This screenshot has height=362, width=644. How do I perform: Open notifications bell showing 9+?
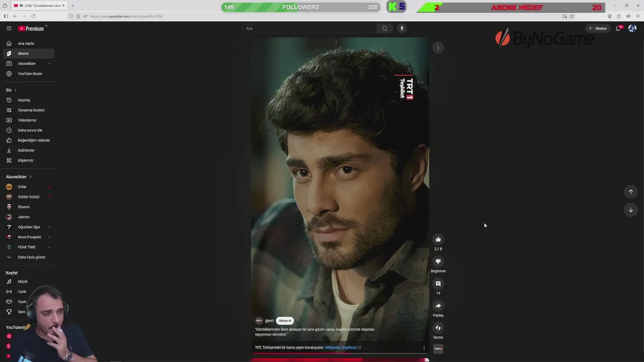pyautogui.click(x=618, y=28)
